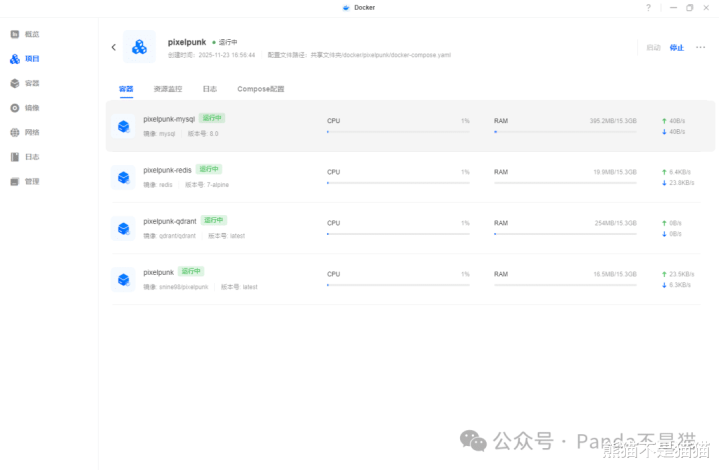The height and width of the screenshot is (470, 719).
Task: Click the 项目 sidebar label text
Action: tap(32, 59)
